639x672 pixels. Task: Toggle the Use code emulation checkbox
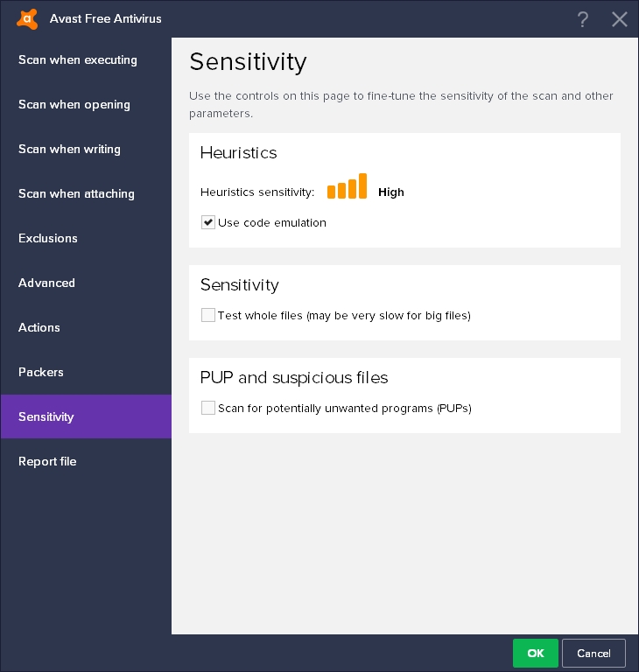(208, 222)
